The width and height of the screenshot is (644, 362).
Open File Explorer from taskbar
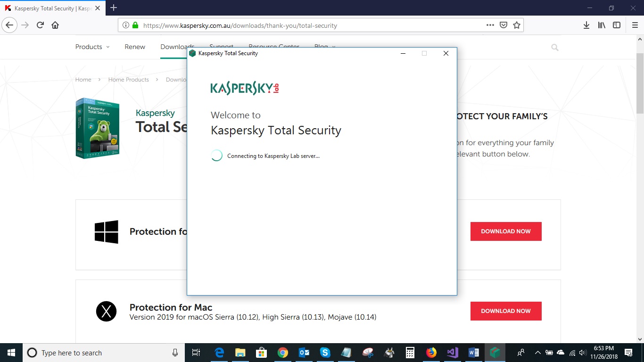point(240,353)
